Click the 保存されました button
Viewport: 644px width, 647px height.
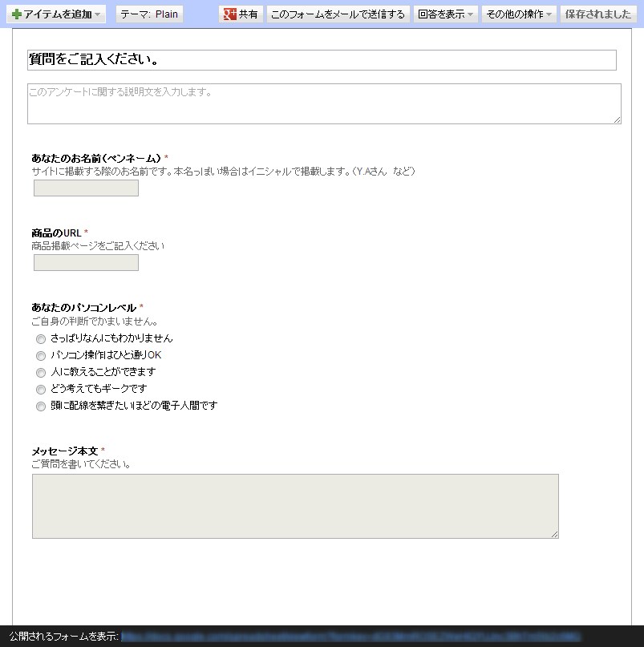pyautogui.click(x=597, y=14)
